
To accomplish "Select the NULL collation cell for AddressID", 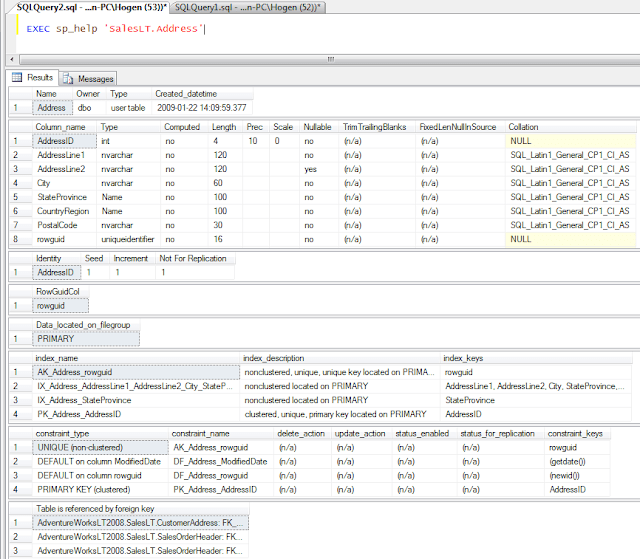I will pos(571,141).
